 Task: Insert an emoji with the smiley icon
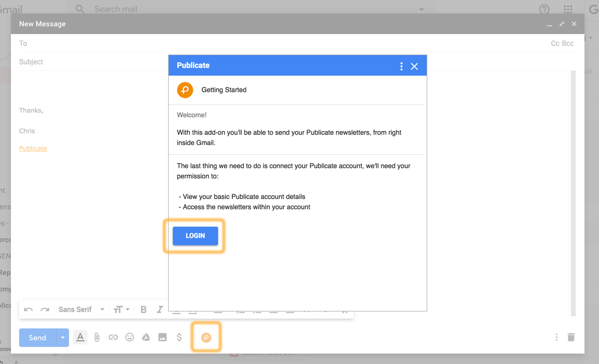[130, 337]
